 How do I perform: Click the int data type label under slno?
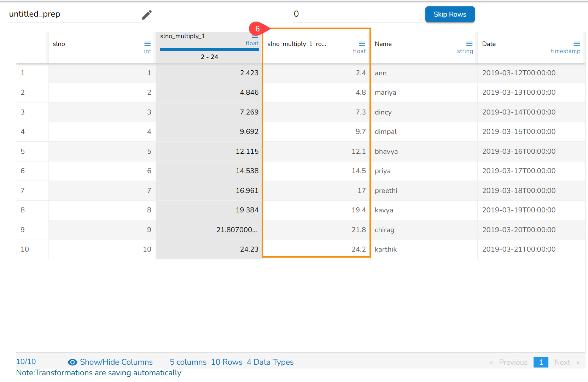click(x=147, y=51)
